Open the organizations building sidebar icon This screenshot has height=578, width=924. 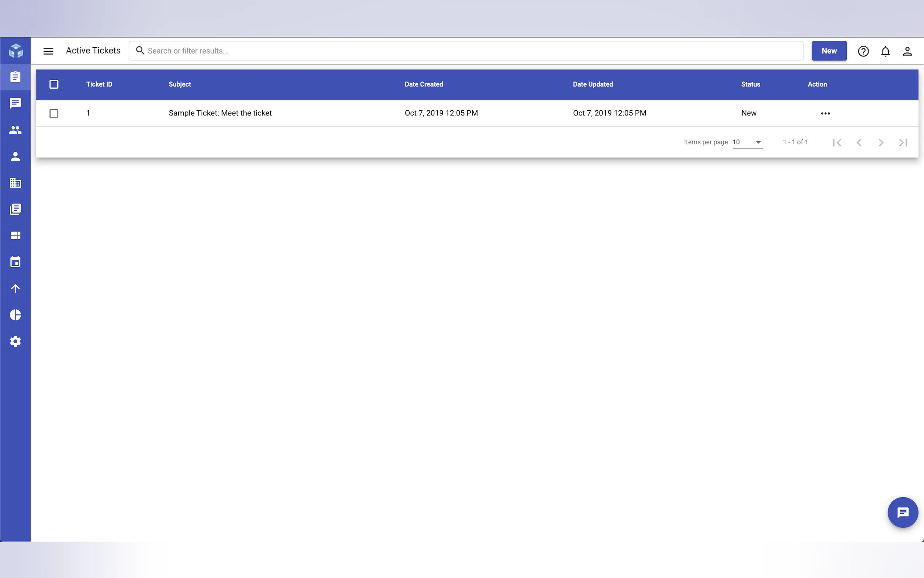(x=15, y=183)
